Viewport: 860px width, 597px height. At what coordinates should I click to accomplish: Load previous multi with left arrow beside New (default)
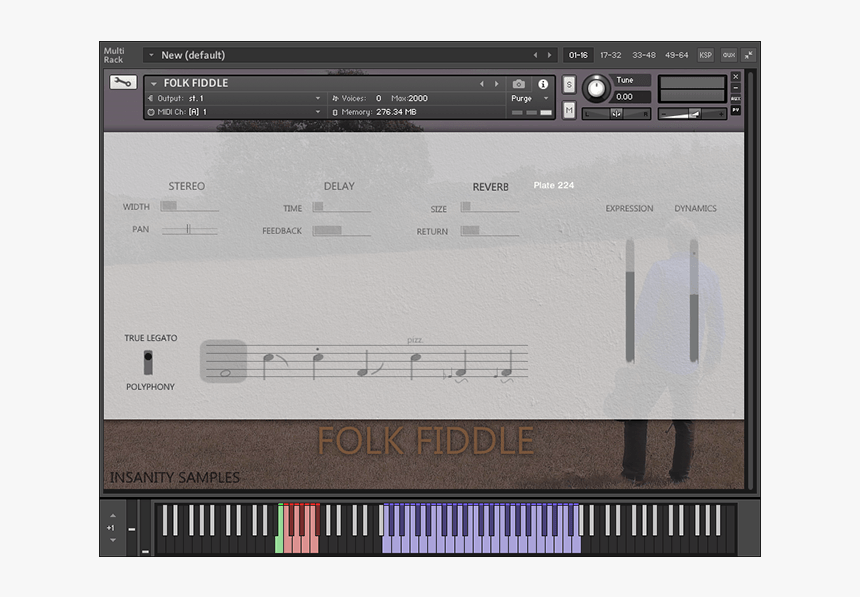[x=535, y=55]
